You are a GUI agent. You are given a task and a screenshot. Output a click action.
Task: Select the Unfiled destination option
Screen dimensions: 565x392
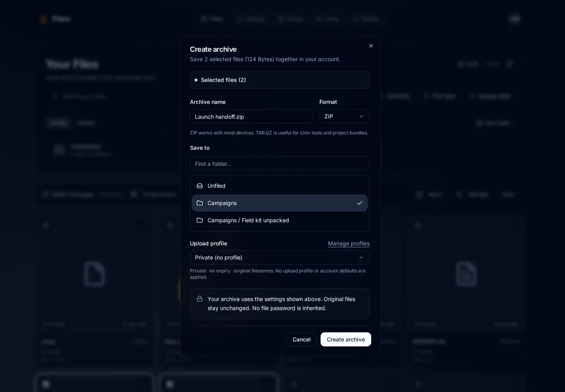tap(280, 186)
